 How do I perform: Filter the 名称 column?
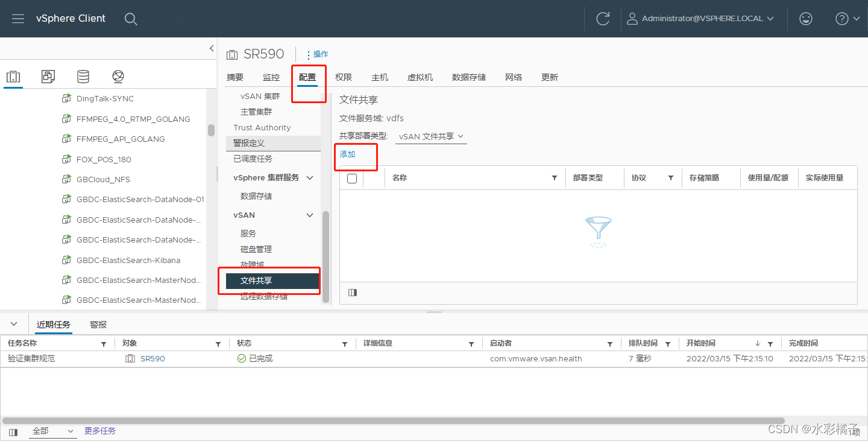(x=554, y=178)
